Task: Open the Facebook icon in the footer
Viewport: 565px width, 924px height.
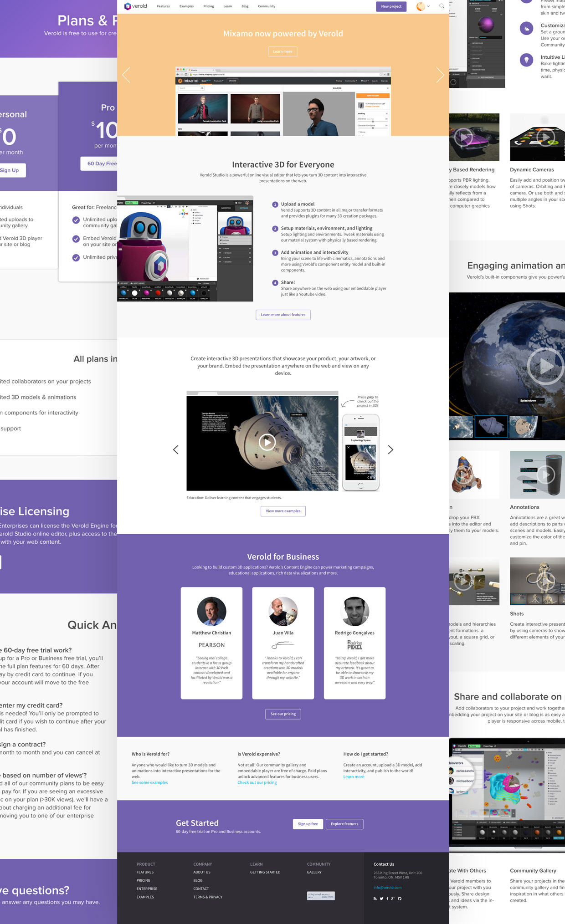Action: point(387,898)
